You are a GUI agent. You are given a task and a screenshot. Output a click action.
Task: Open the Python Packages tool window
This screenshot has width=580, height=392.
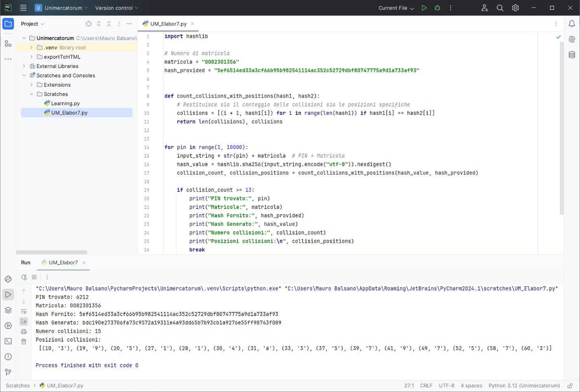[8, 310]
